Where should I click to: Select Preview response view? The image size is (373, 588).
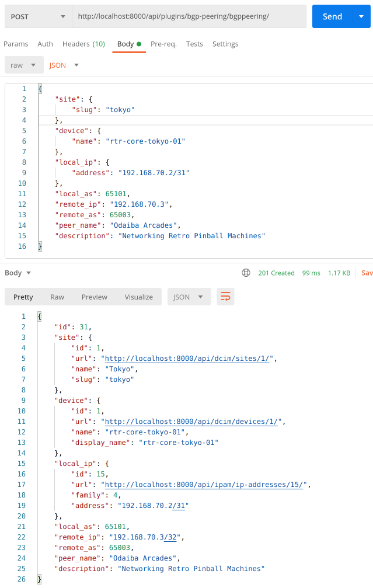click(95, 297)
